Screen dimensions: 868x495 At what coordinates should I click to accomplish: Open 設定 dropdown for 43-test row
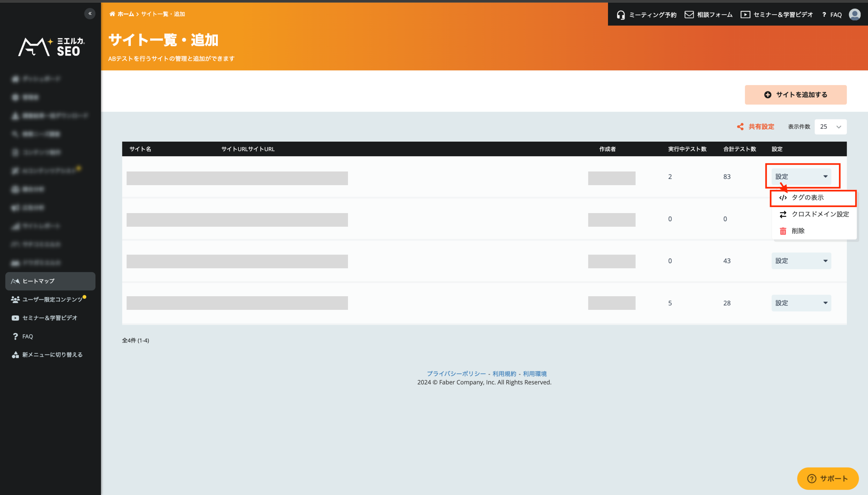point(801,261)
